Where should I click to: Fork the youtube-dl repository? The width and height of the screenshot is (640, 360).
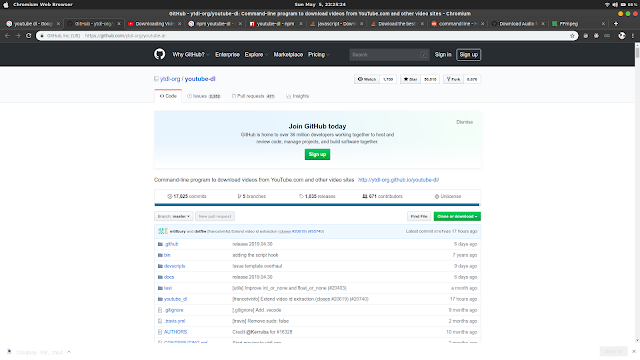tap(453, 79)
